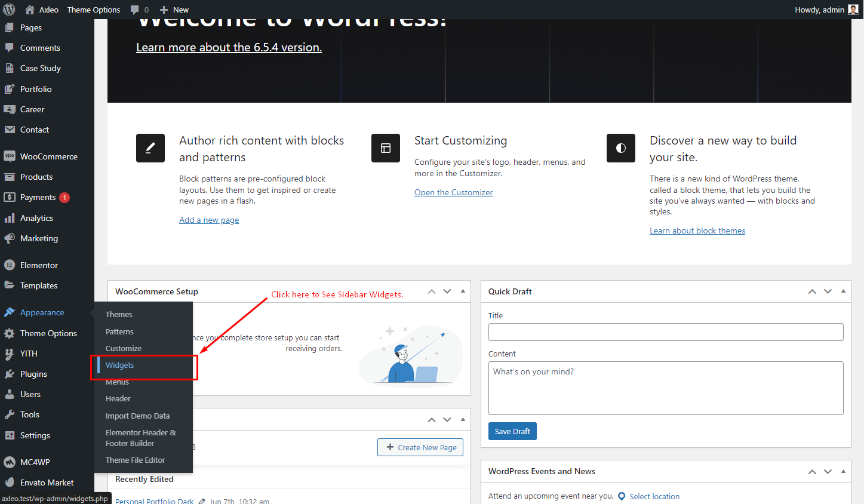Screen dimensions: 864x504
Task: Move WooCommerce Setup panel up
Action: click(x=432, y=291)
